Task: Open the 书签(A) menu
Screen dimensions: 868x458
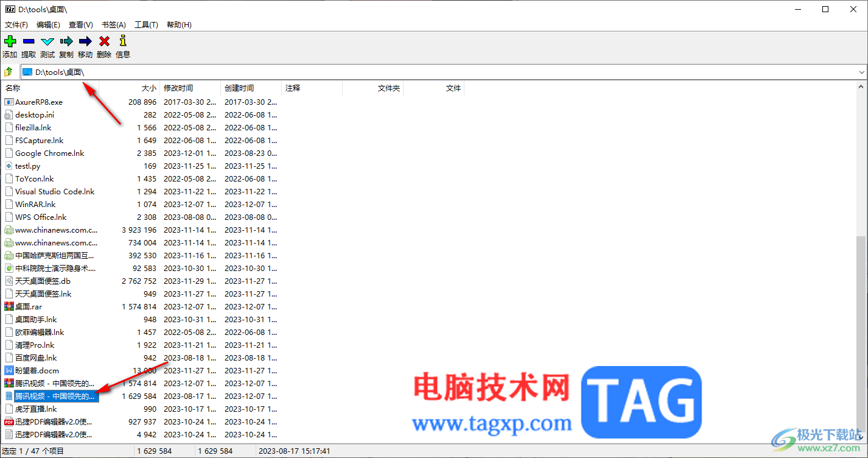Action: (114, 25)
